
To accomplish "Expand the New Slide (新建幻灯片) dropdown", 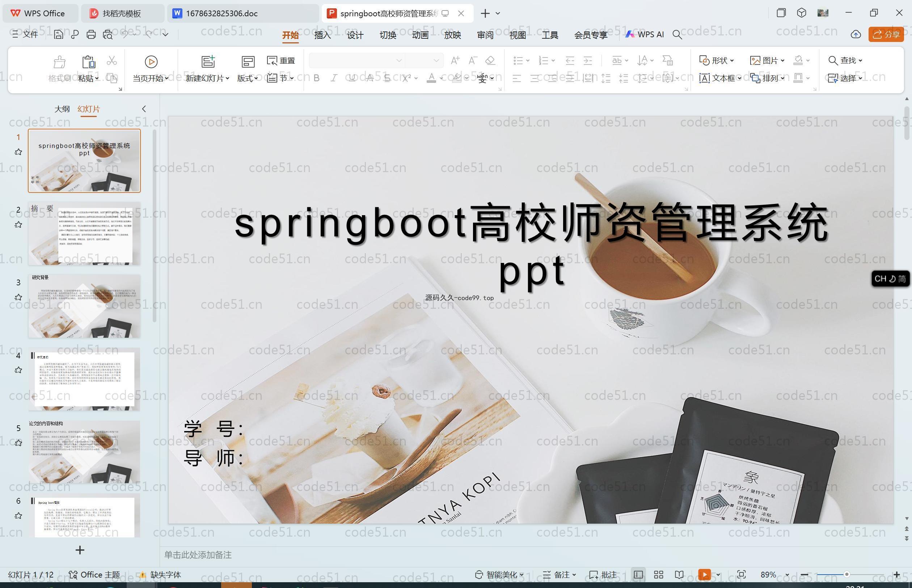I will [x=207, y=78].
